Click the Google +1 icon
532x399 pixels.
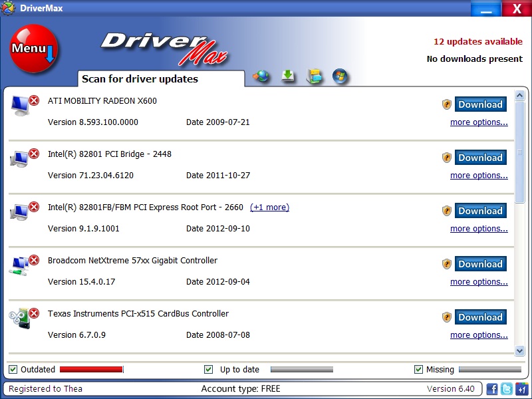click(521, 388)
